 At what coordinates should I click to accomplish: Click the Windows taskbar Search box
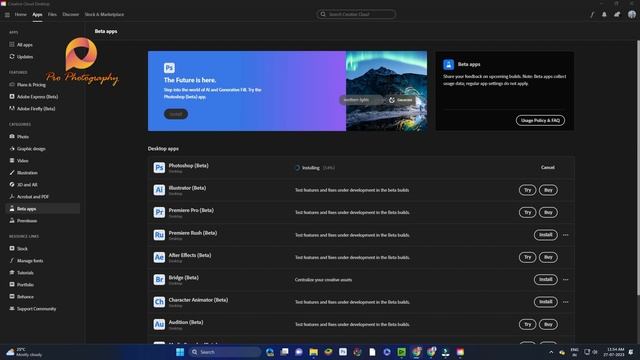(x=224, y=352)
